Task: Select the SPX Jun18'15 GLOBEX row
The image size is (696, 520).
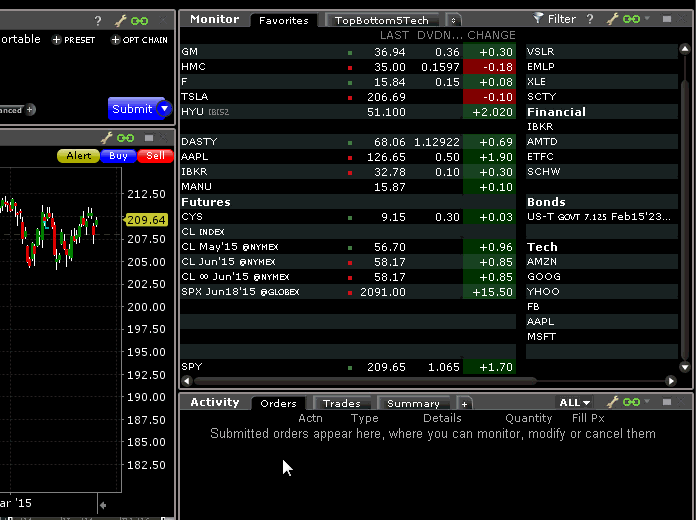Action: 348,292
